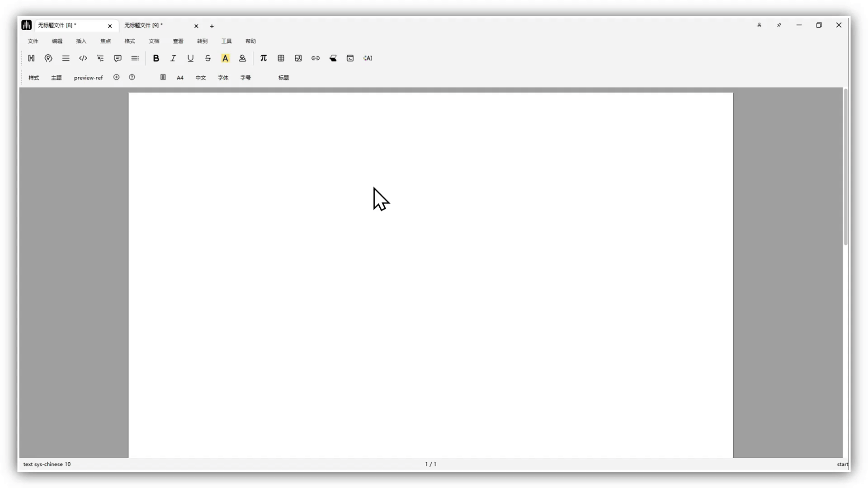Screen dimensions: 868x488
Task: Click the 主题 theme button
Action: [57, 78]
